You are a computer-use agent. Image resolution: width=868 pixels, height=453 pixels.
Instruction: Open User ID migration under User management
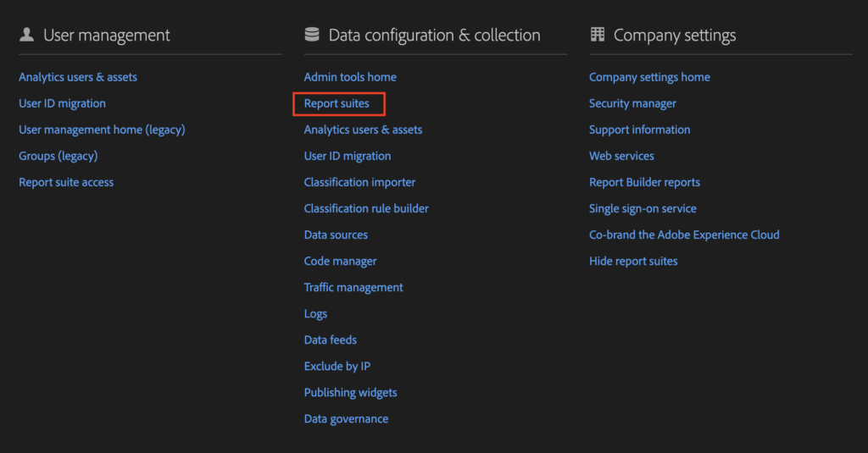point(62,103)
